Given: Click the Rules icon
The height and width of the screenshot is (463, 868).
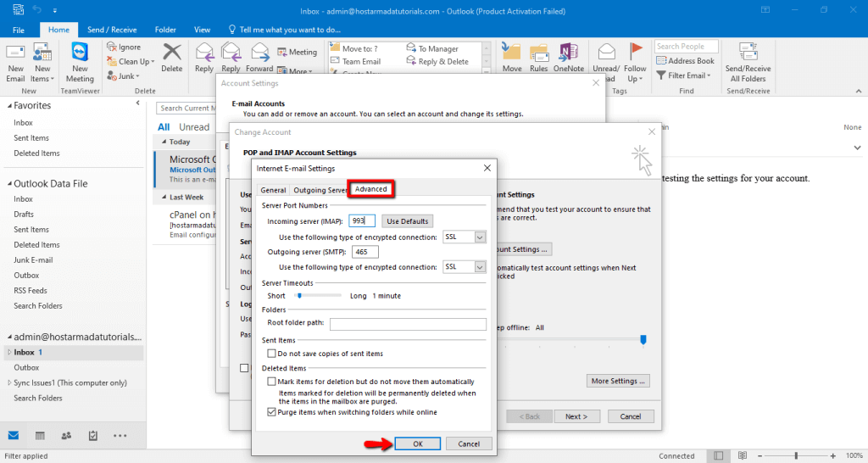Looking at the screenshot, I should (538, 53).
